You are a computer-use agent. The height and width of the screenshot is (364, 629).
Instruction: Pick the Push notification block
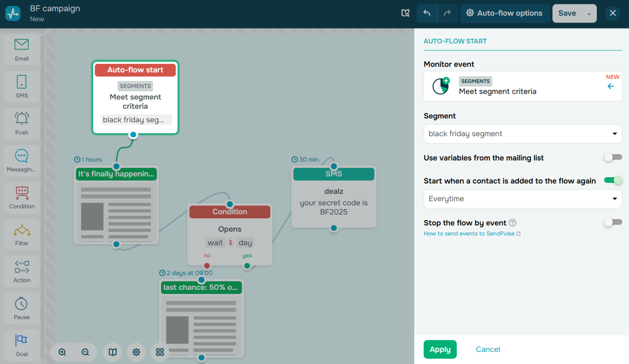pyautogui.click(x=22, y=123)
